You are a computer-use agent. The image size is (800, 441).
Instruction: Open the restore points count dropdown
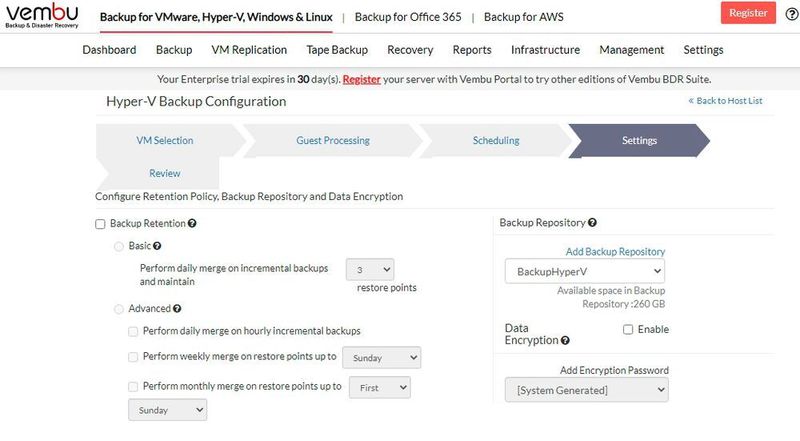(x=370, y=269)
